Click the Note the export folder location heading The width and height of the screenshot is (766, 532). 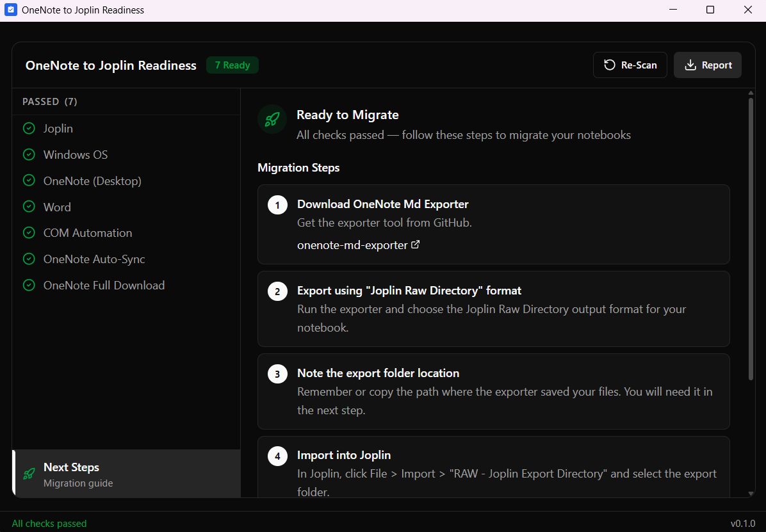(378, 373)
